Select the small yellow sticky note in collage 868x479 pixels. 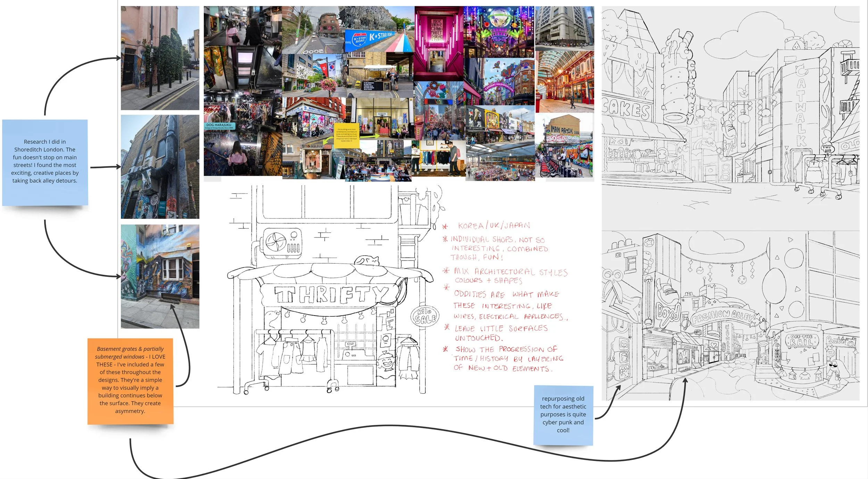tap(346, 136)
